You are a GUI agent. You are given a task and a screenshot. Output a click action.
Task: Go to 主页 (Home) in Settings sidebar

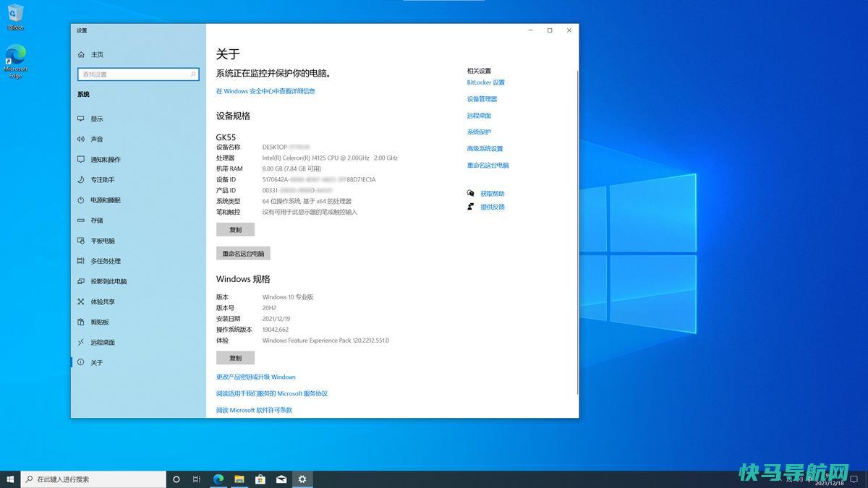tap(90, 54)
